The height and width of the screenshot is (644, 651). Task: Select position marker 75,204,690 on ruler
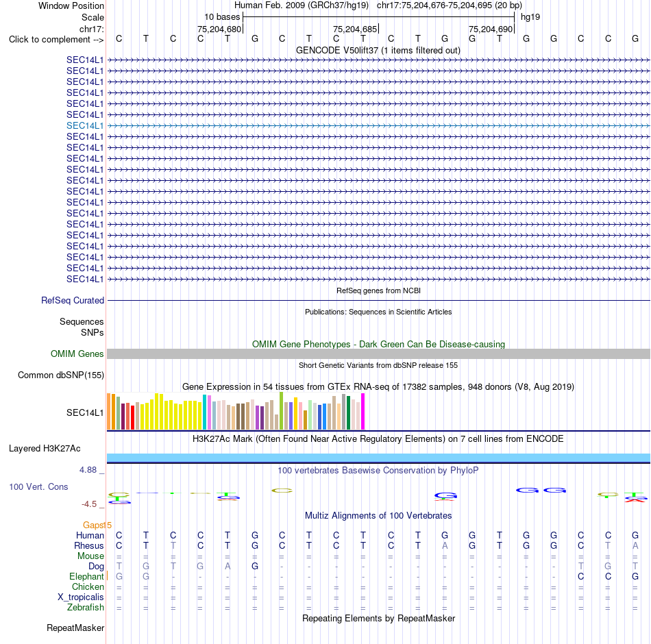pyautogui.click(x=491, y=29)
